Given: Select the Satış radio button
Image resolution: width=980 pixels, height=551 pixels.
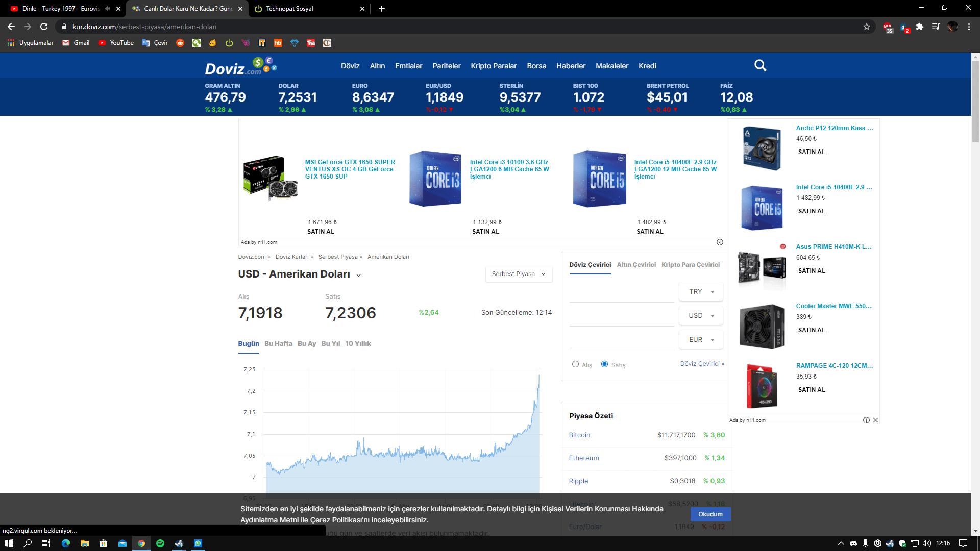Looking at the screenshot, I should pos(604,364).
